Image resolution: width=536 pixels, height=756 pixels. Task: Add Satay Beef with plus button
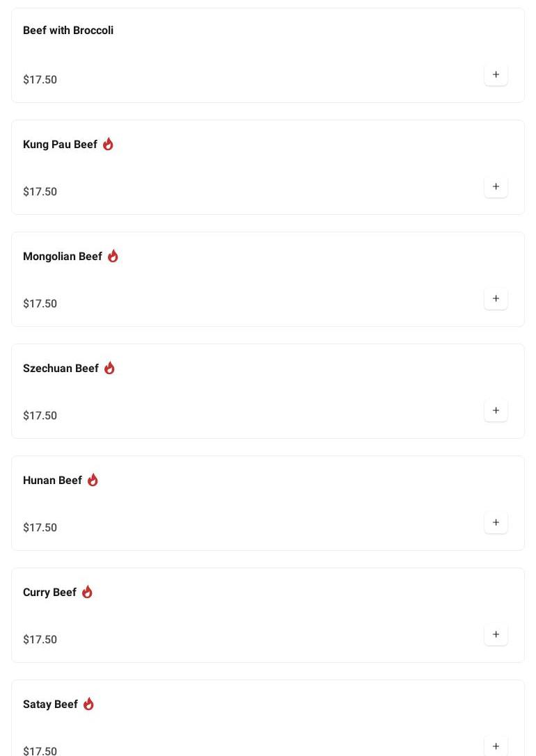click(496, 746)
